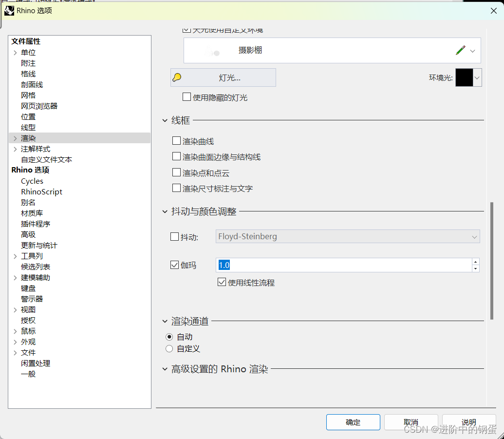Image resolution: width=504 pixels, height=439 pixels.
Task: Click the 确定 confirm button
Action: pyautogui.click(x=353, y=422)
